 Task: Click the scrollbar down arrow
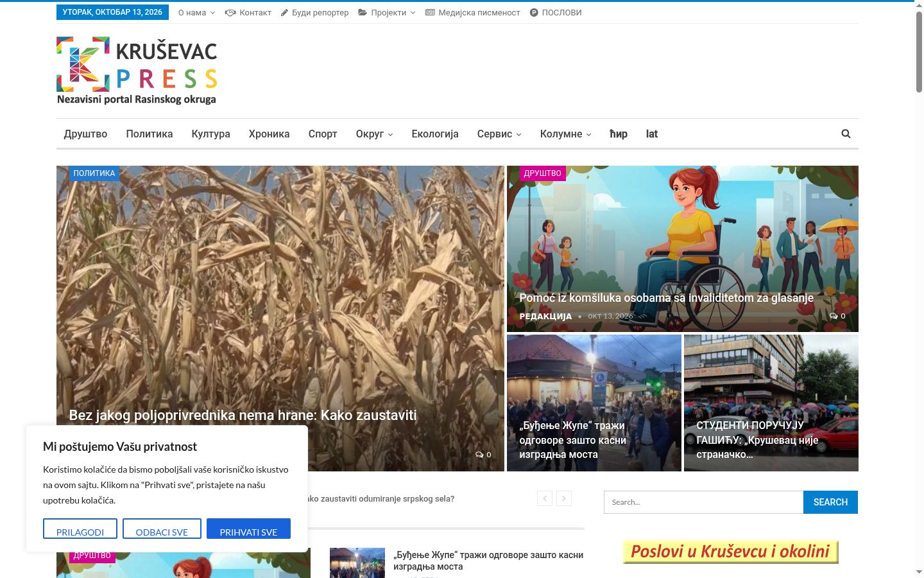(x=919, y=572)
